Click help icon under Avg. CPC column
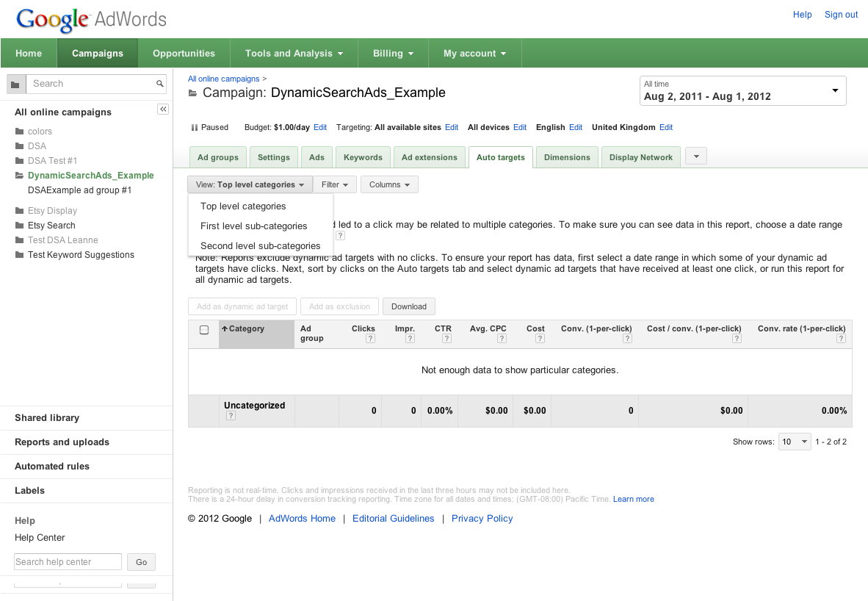Screen dimensions: 868x601 tap(502, 339)
